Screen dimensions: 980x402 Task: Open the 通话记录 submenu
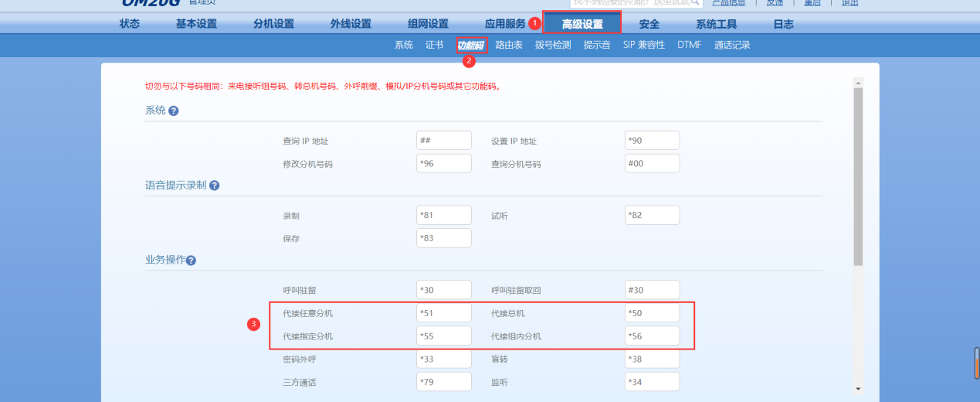point(732,45)
